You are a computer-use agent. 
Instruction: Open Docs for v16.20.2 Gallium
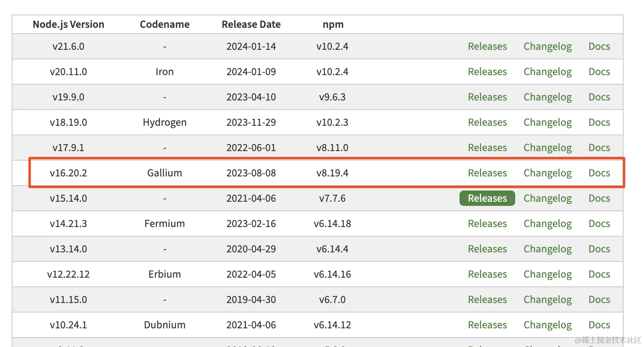(x=599, y=173)
